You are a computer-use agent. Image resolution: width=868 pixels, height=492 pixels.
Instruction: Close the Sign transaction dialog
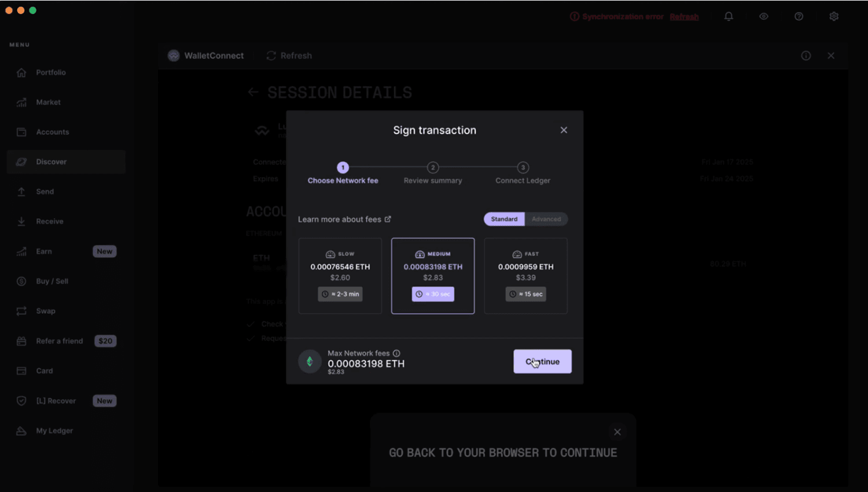pos(564,130)
